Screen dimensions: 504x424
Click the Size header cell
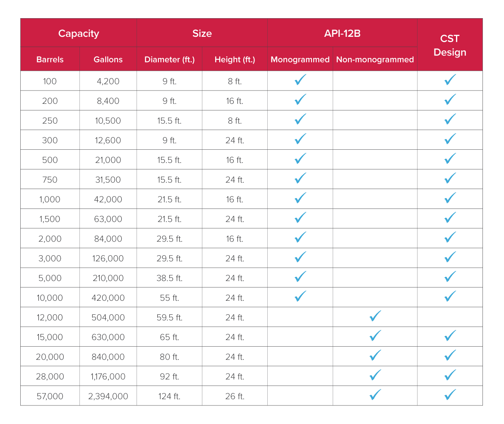pos(202,33)
